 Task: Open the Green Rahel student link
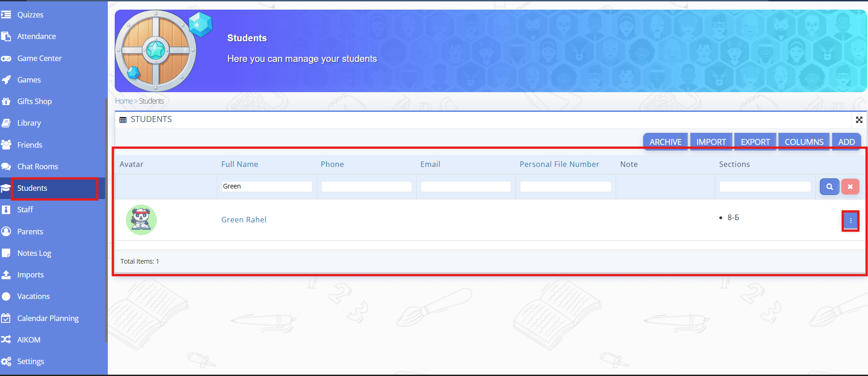(244, 220)
